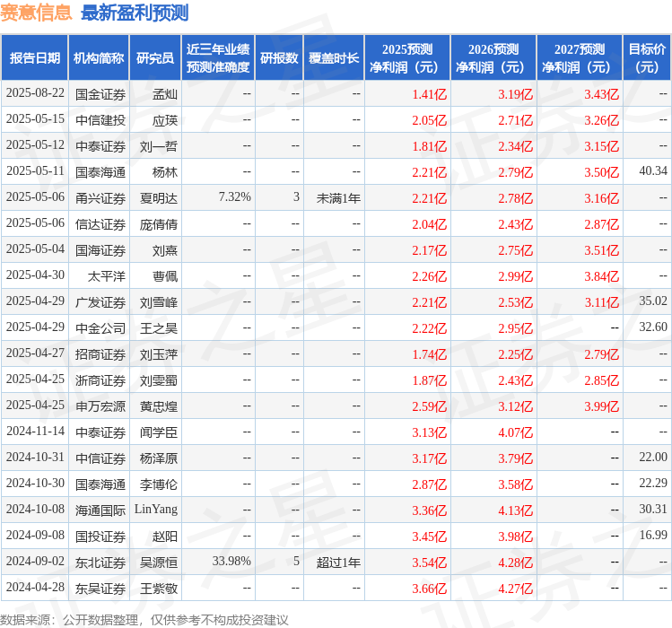Click target price 16.99
The image size is (672, 628).
coord(653,535)
